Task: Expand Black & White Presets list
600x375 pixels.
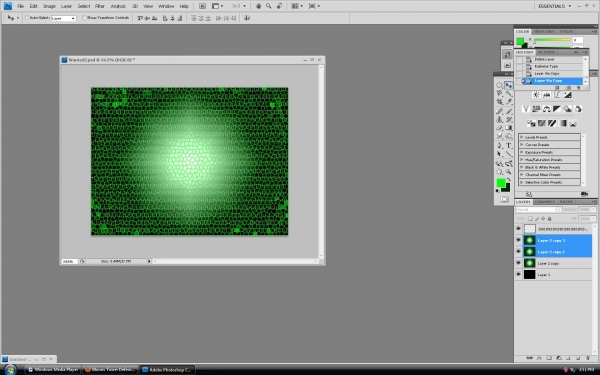Action: 521,167
